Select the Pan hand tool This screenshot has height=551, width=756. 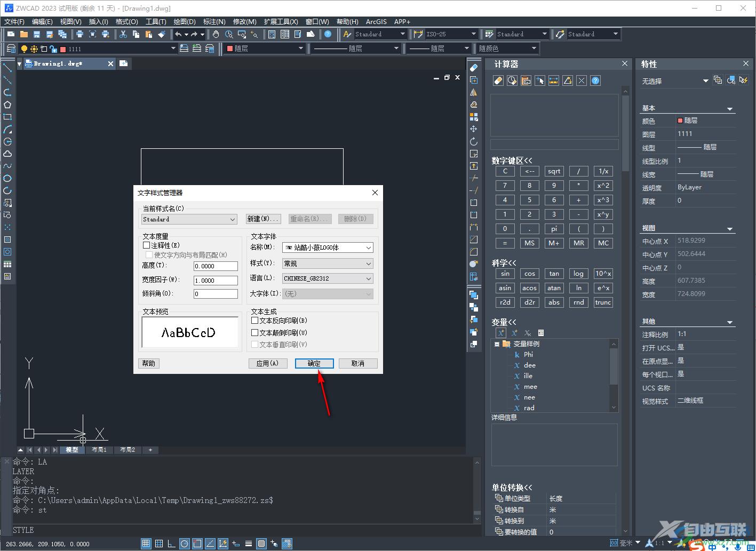[x=216, y=34]
